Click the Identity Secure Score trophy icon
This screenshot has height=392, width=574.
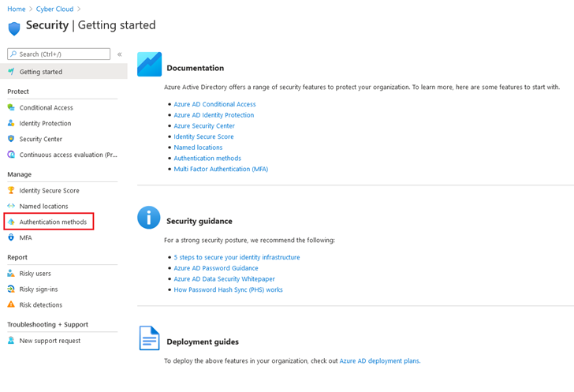(11, 190)
